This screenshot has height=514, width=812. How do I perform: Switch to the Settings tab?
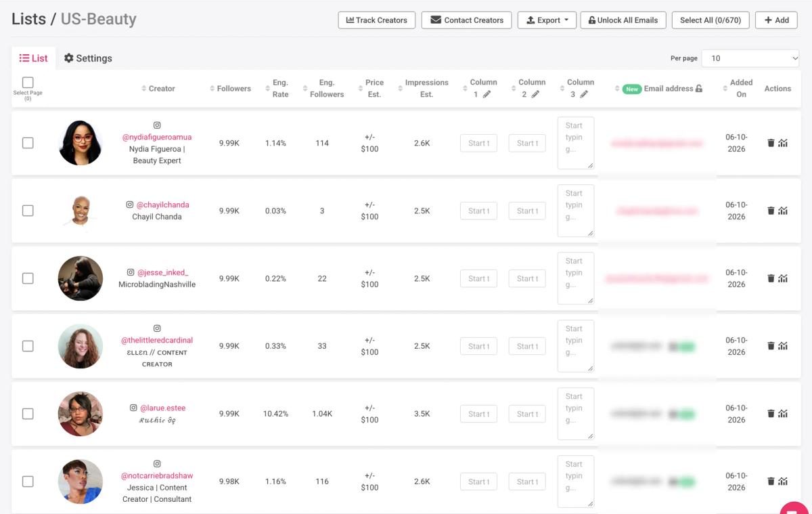coord(88,58)
